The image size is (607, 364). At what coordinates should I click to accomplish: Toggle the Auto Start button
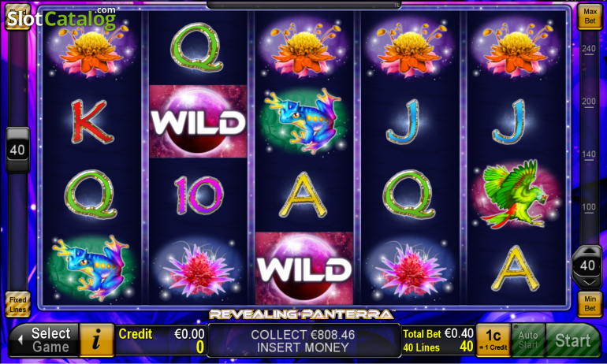pyautogui.click(x=528, y=340)
